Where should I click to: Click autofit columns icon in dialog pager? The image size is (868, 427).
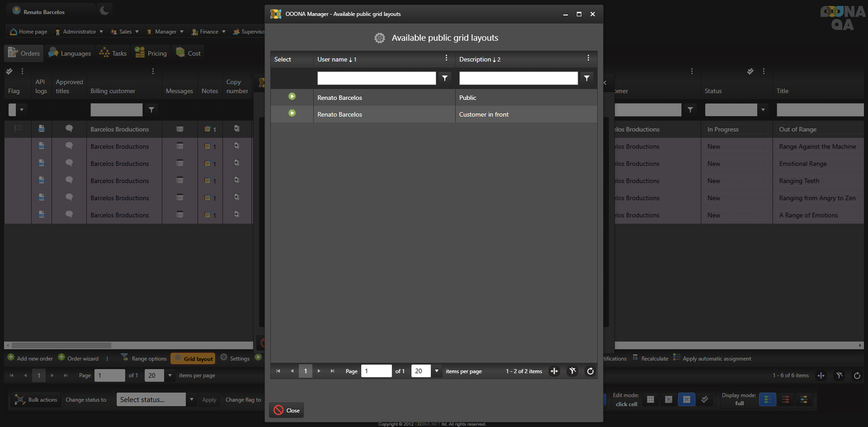555,372
